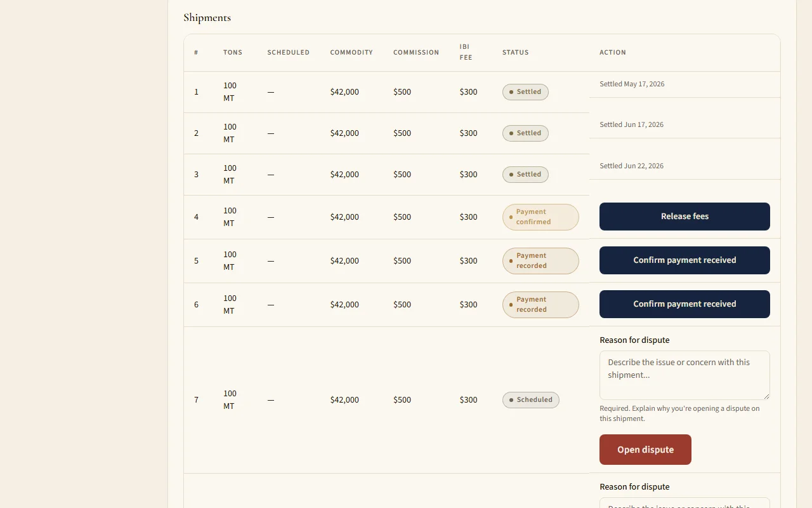Click 'Settled Jun 17, 2026' text
The height and width of the screenshot is (508, 812).
point(631,124)
